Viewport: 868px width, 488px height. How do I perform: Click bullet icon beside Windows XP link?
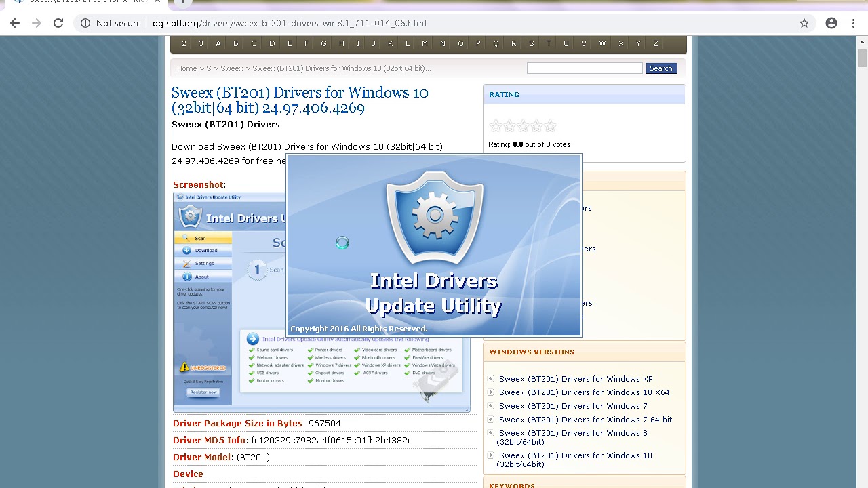click(x=491, y=379)
